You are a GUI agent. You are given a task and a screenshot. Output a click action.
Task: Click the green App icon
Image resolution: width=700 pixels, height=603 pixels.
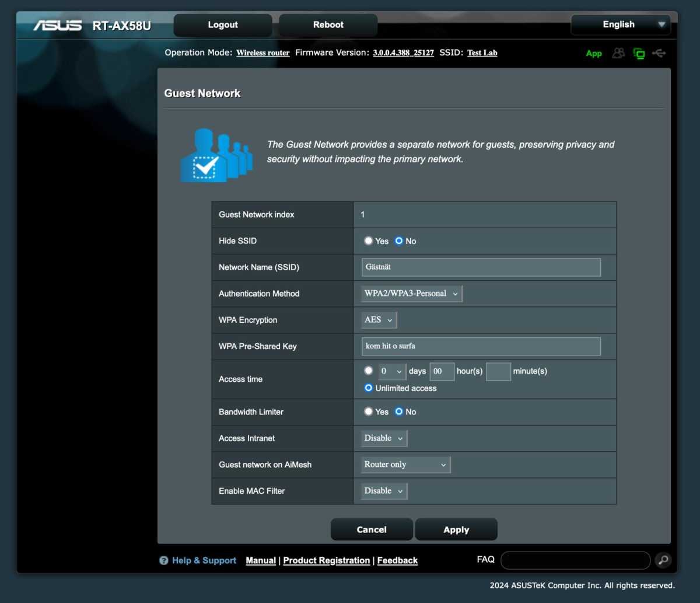(594, 54)
